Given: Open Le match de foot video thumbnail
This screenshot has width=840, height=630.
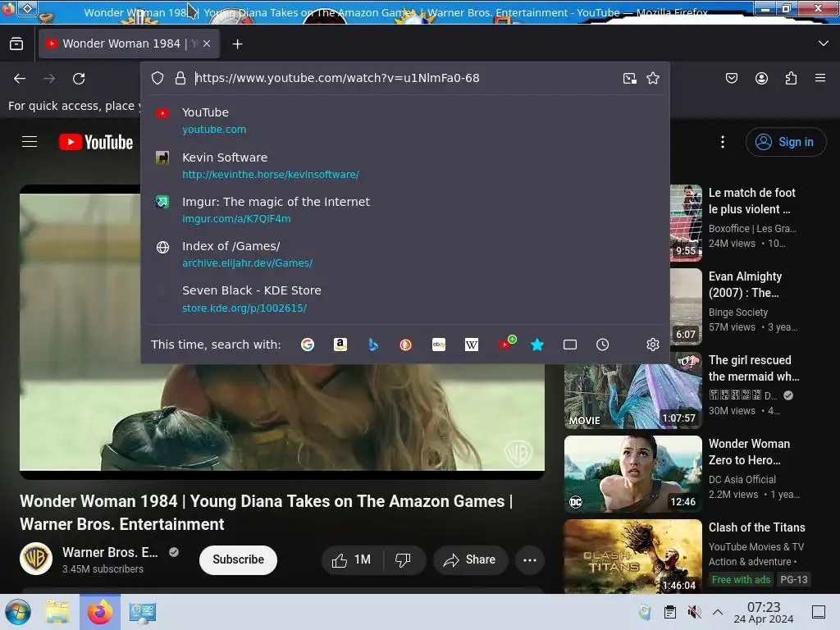Looking at the screenshot, I should pos(686,223).
